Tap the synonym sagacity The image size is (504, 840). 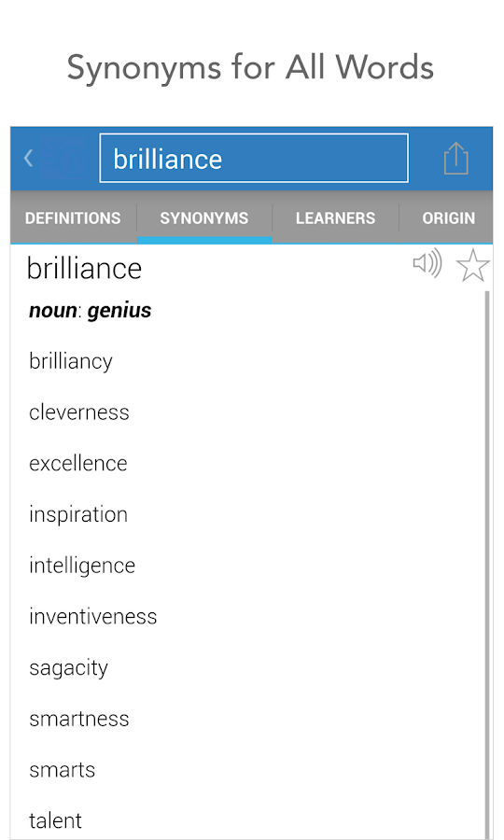tap(68, 668)
